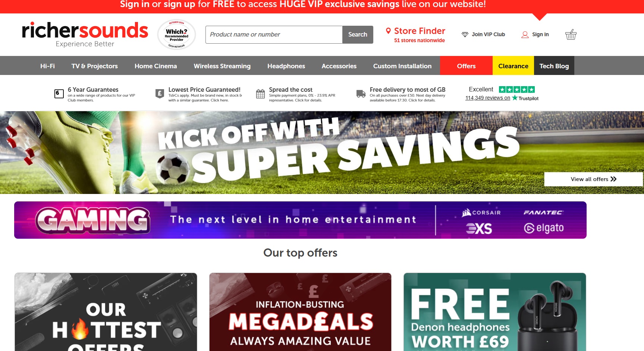Viewport: 644px width, 351px height.
Task: Open the shopping basket icon
Action: pyautogui.click(x=571, y=35)
